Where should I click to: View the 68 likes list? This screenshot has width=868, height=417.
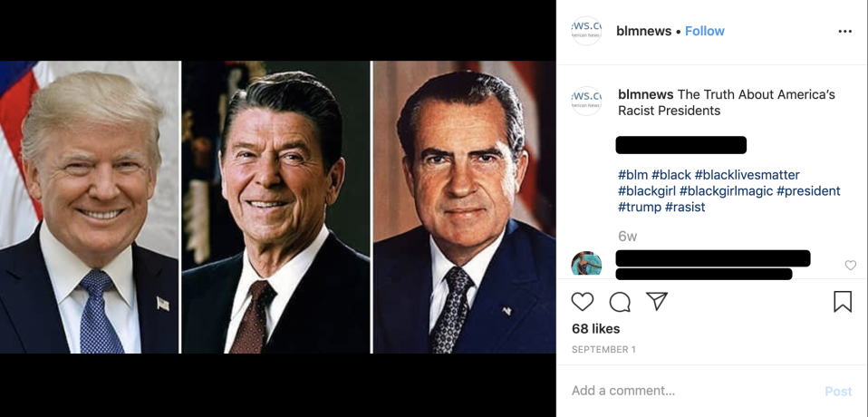[595, 329]
